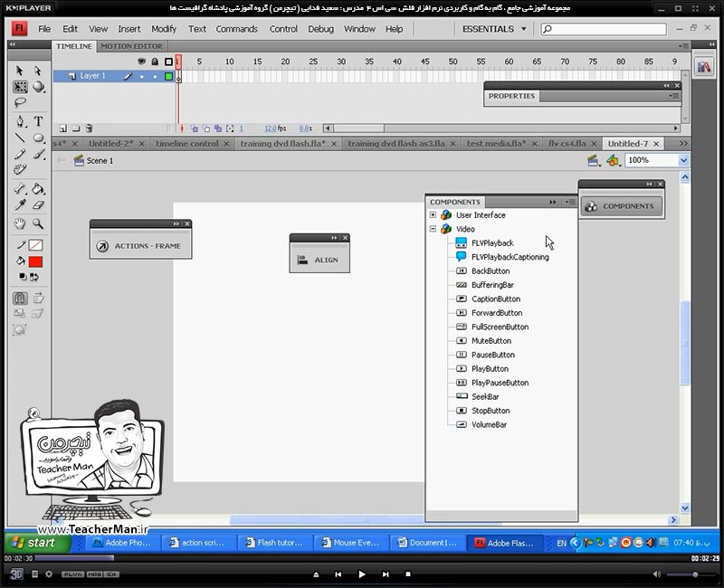Delete layer with trash icon
This screenshot has height=588, width=724.
point(89,128)
